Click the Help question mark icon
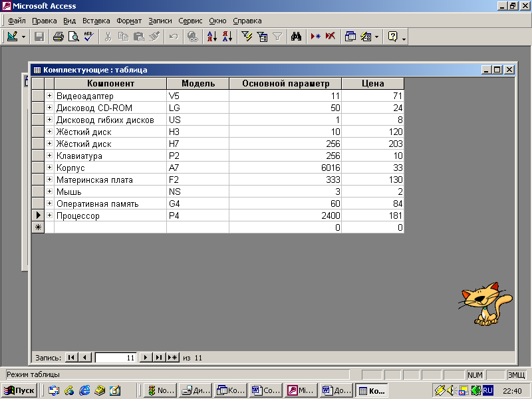532x399 pixels. [x=392, y=37]
